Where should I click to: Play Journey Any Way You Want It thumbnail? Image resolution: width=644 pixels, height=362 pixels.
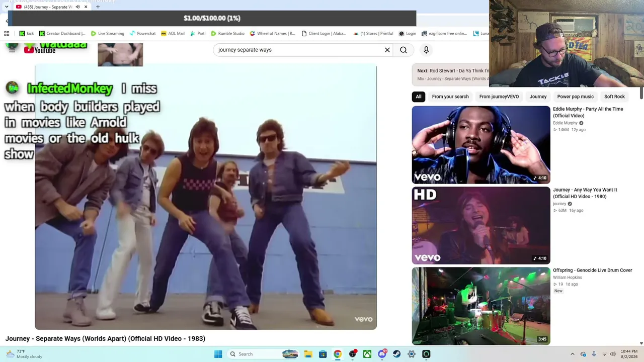pos(481,225)
